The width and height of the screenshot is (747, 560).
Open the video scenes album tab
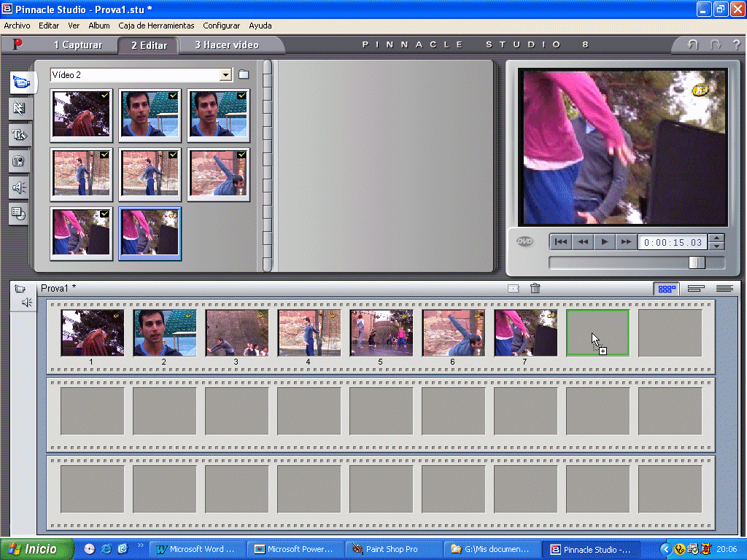click(x=21, y=82)
